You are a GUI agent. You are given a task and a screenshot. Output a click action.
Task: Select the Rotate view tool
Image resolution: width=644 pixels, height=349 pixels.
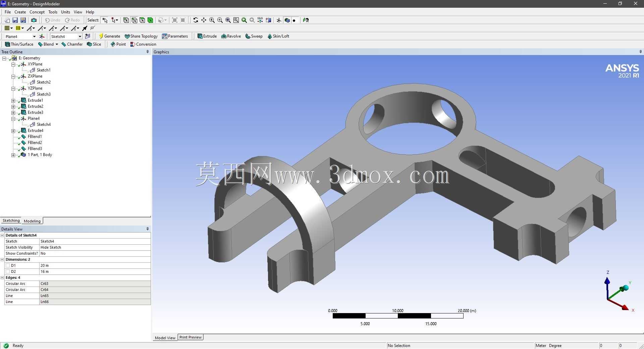196,20
